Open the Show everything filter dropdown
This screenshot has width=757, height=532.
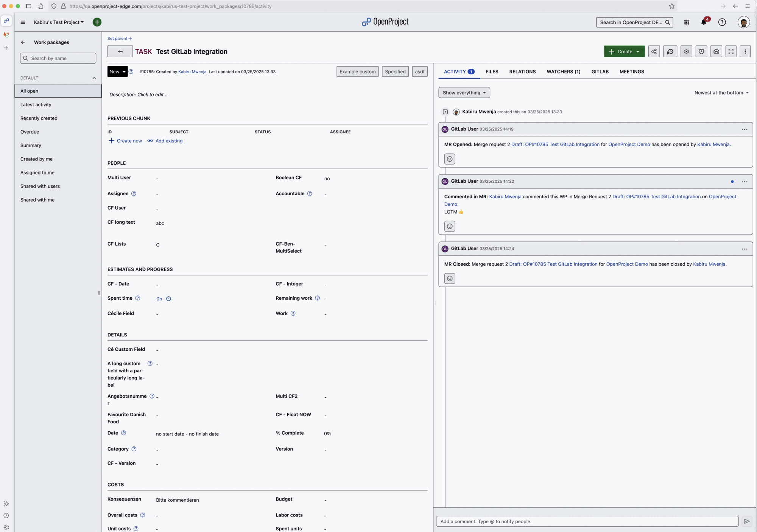pos(464,92)
